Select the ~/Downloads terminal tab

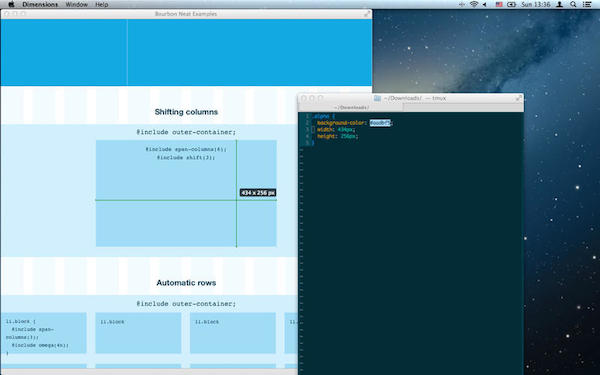coord(351,108)
